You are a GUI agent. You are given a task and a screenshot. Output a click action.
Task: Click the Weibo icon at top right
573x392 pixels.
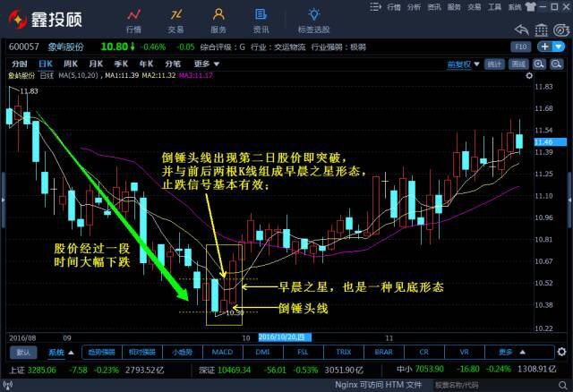561,30
